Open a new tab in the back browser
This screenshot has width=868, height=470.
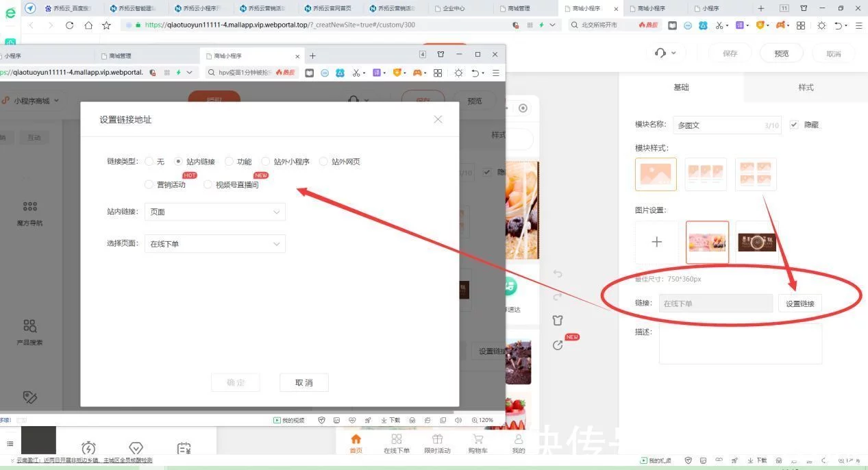coord(761,8)
